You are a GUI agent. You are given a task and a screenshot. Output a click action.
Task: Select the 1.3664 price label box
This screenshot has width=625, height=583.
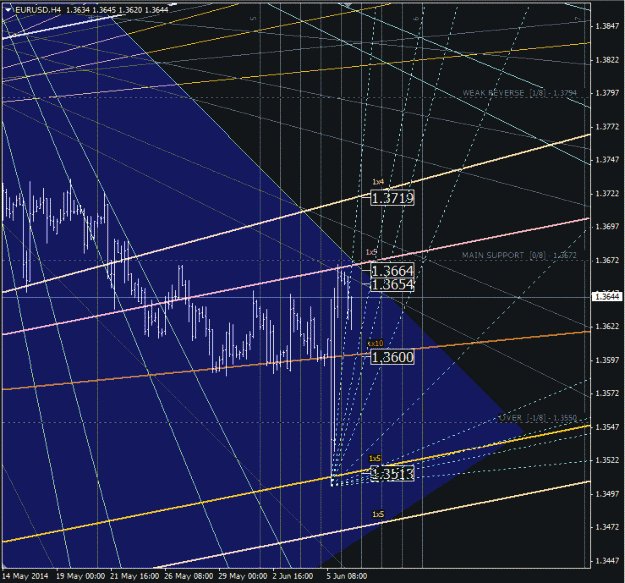393,271
